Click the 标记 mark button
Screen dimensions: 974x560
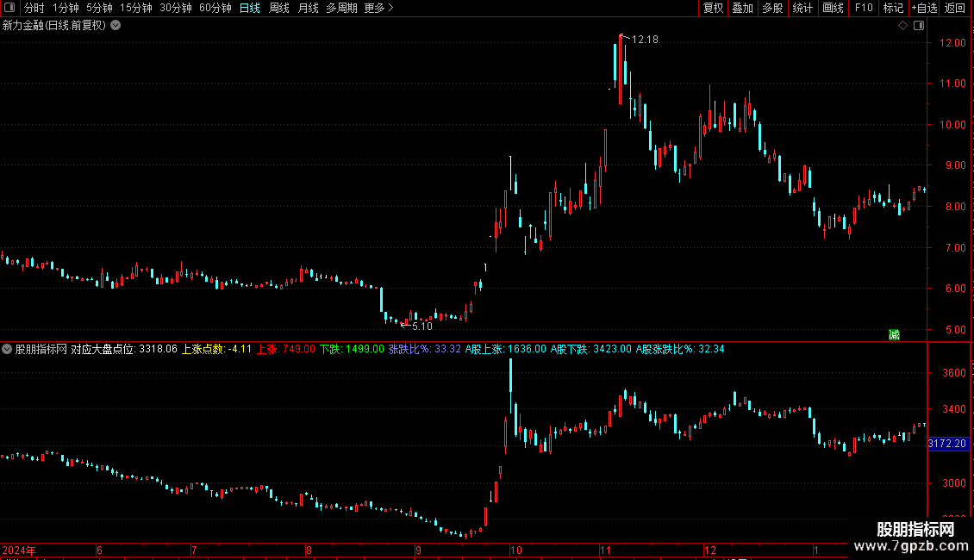[x=893, y=8]
